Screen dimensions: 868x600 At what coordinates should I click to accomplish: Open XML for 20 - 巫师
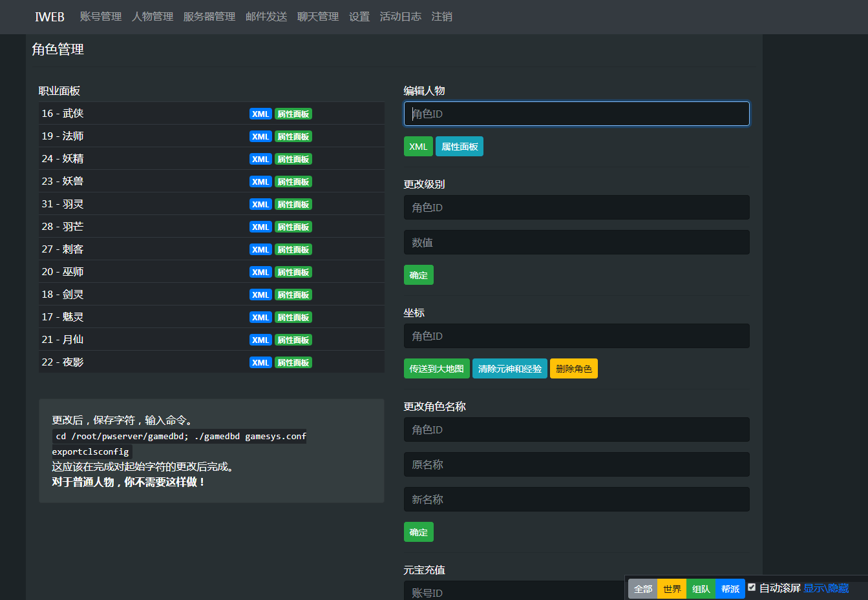click(260, 272)
